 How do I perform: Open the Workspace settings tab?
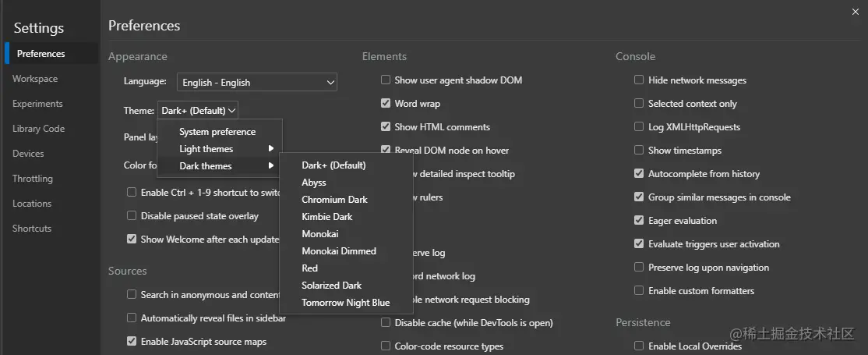(35, 79)
